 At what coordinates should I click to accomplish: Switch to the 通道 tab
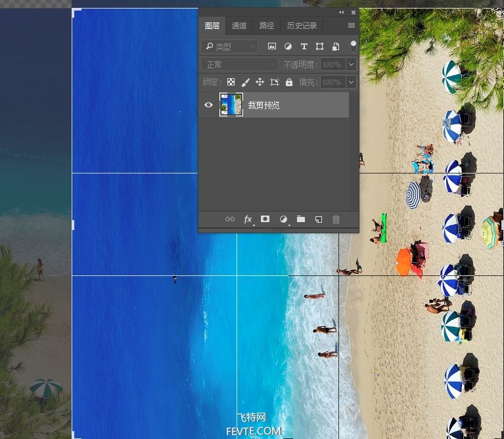239,26
